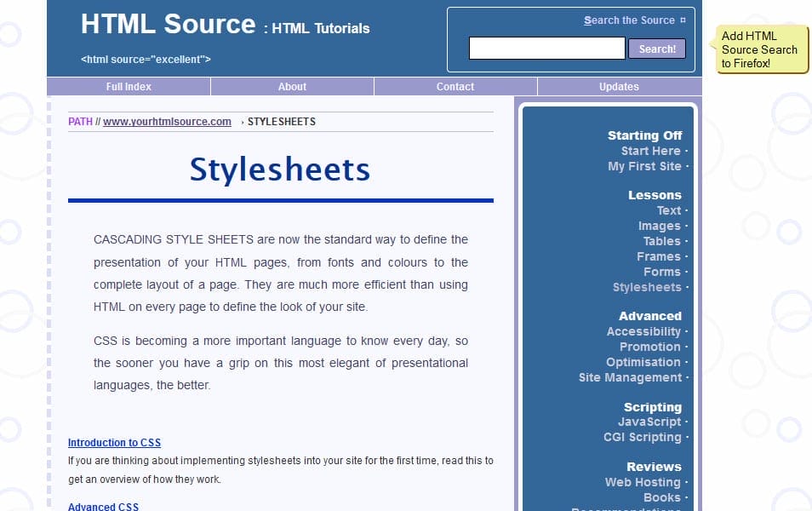Click the HTML Source site logo

point(168,24)
